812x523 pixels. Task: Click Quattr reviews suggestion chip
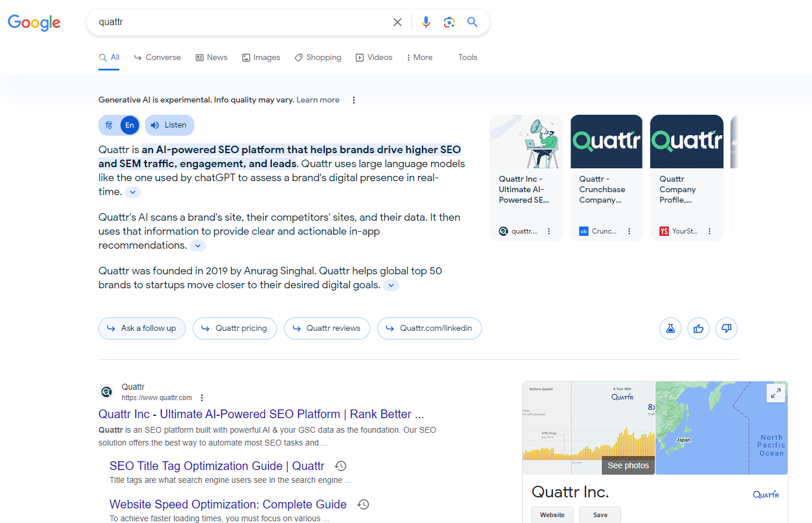click(327, 328)
